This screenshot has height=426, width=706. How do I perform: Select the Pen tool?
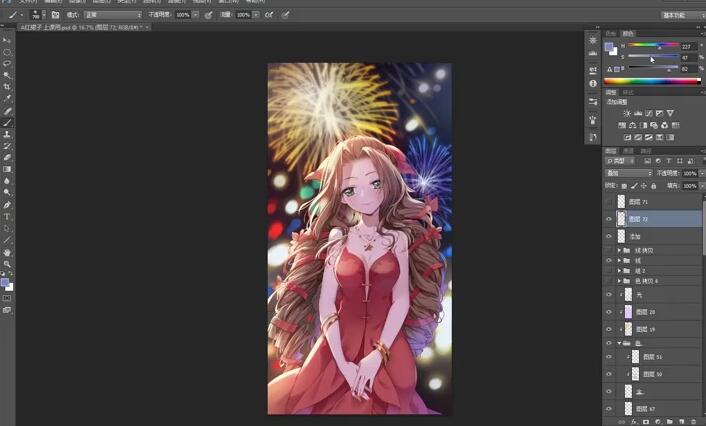(x=7, y=205)
